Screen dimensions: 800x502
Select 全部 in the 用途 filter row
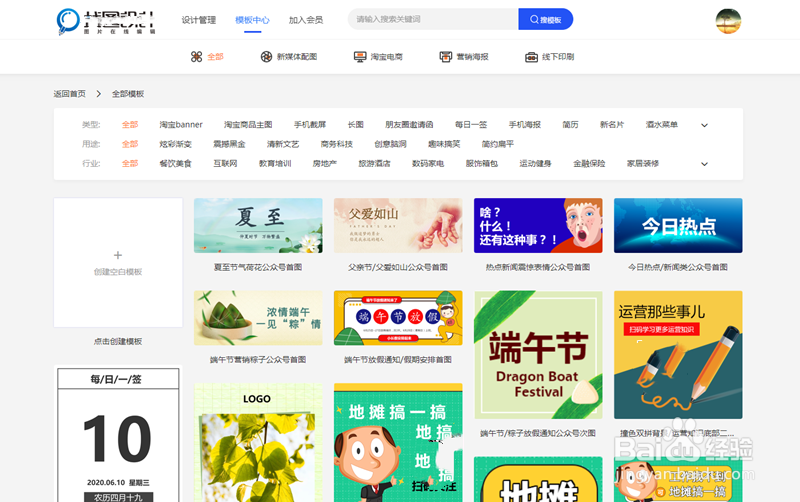click(x=130, y=144)
